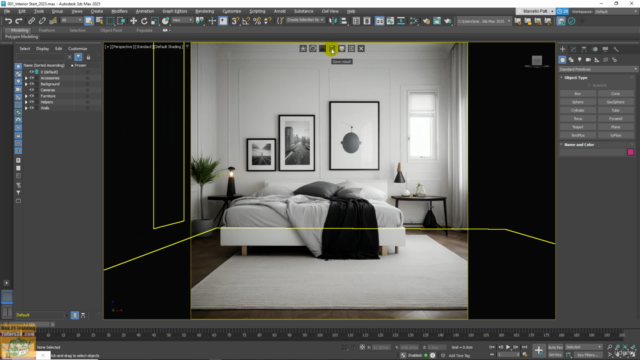This screenshot has width=640, height=360.
Task: Click the Undo arrow icon
Action: pyautogui.click(x=8, y=21)
